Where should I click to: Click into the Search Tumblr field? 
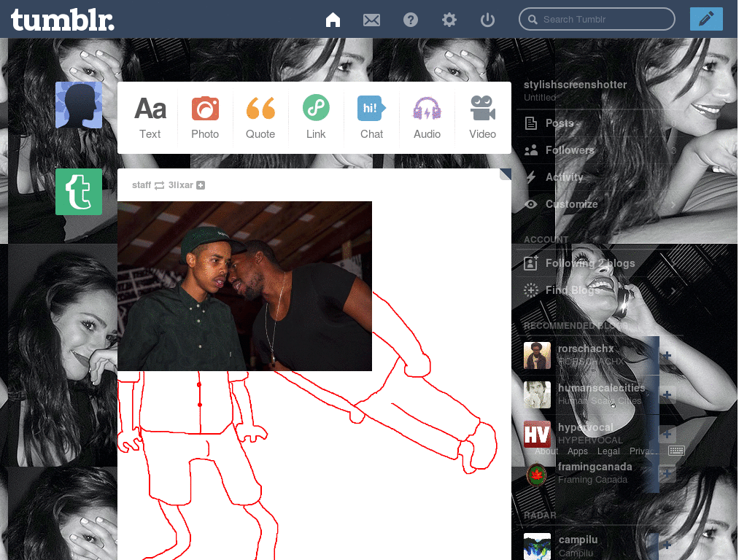click(597, 19)
